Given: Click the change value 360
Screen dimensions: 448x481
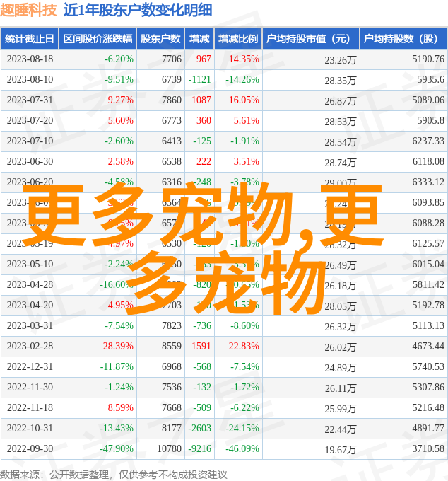Looking at the screenshot, I should pyautogui.click(x=204, y=120).
